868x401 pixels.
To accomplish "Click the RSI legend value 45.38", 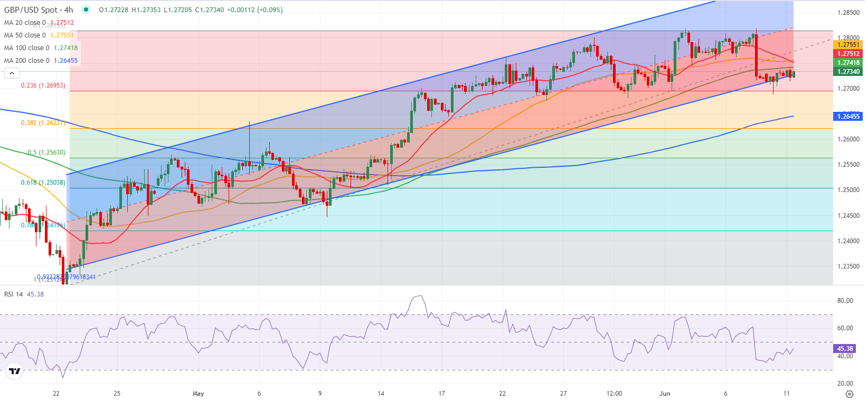I will click(x=35, y=294).
